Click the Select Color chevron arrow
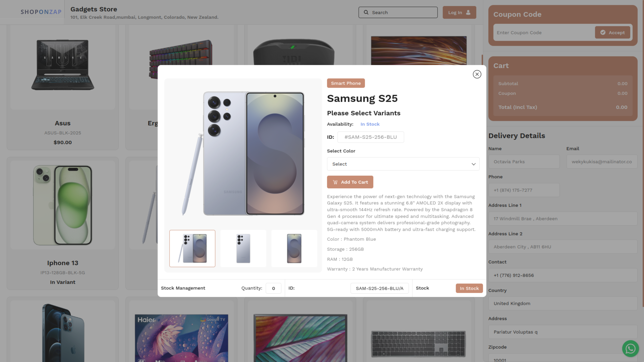This screenshot has width=644, height=362. tap(473, 164)
